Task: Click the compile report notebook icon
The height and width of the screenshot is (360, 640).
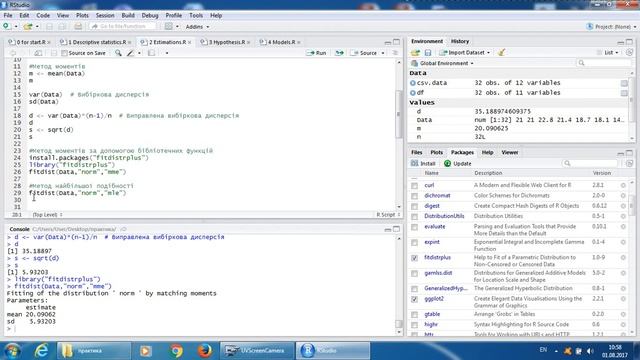Action: coord(151,53)
